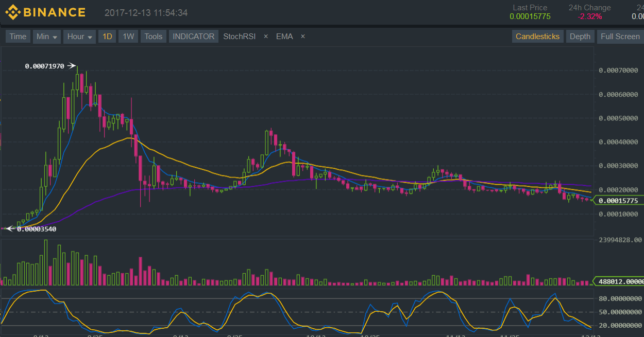Click the Binance logo icon

[x=12, y=12]
